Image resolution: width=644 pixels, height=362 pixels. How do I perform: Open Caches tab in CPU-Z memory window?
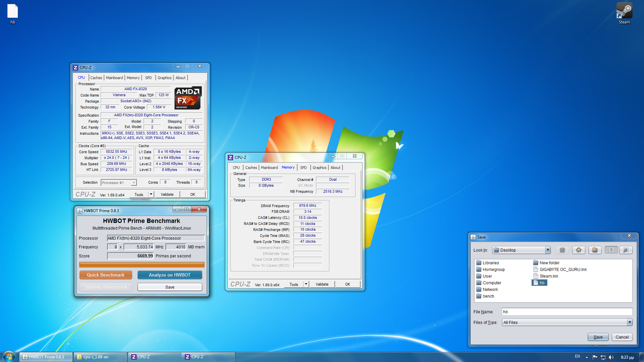pyautogui.click(x=251, y=168)
